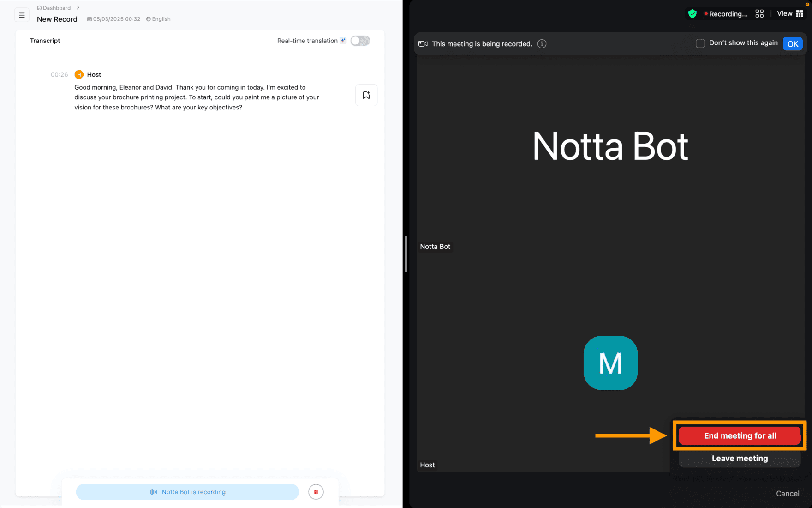This screenshot has width=812, height=508.
Task: Click the Host transcript paragraph text
Action: pyautogui.click(x=197, y=97)
